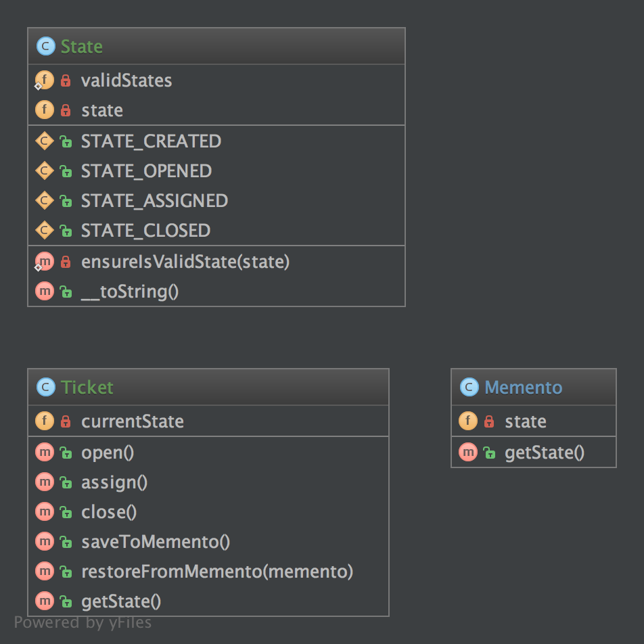The height and width of the screenshot is (644, 644).
Task: Click the Powered by yFiles watermark
Action: [x=83, y=622]
